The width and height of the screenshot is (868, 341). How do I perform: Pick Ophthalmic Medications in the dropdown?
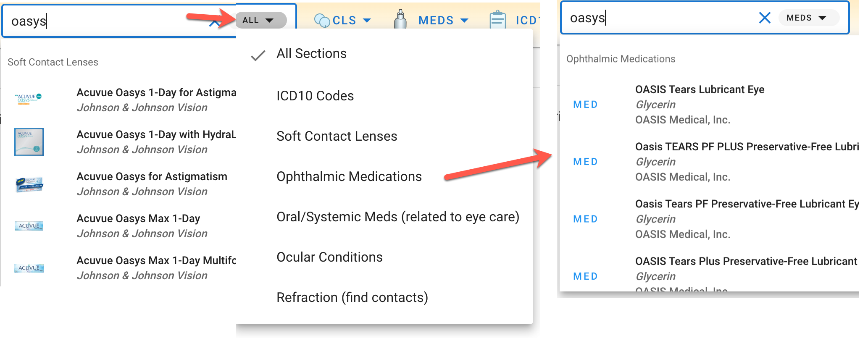349,176
